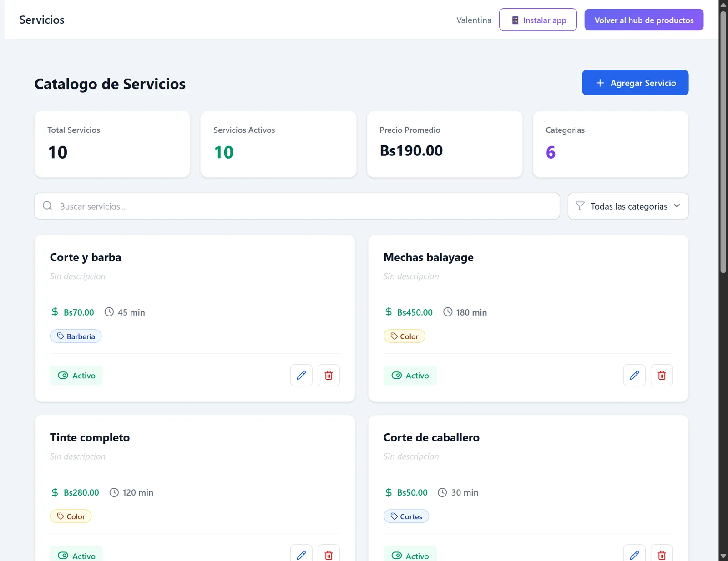Screen dimensions: 728x561
Task: Click the Mechas balayage title
Action: click(428, 257)
